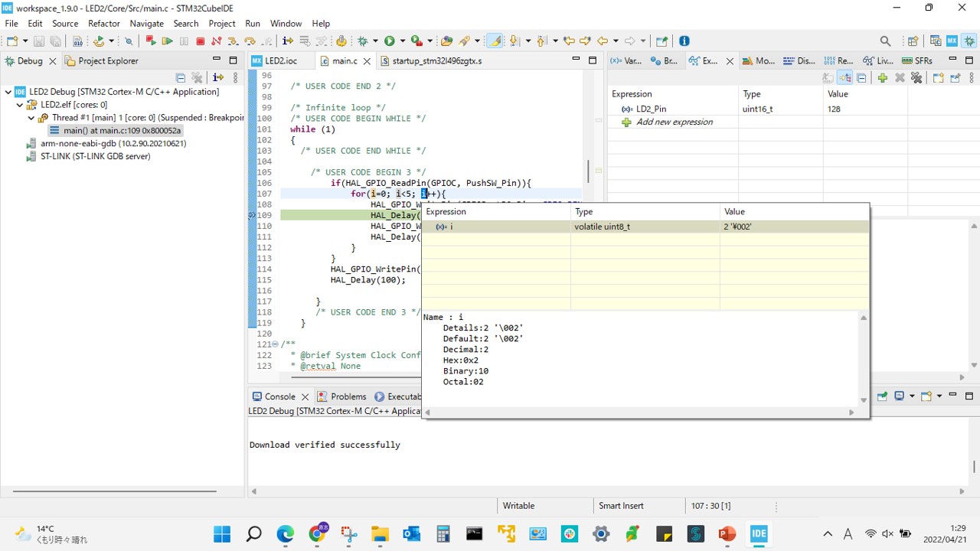Open Debug view menu with three dots
Image resolution: width=980 pixels, height=551 pixels.
pyautogui.click(x=235, y=77)
